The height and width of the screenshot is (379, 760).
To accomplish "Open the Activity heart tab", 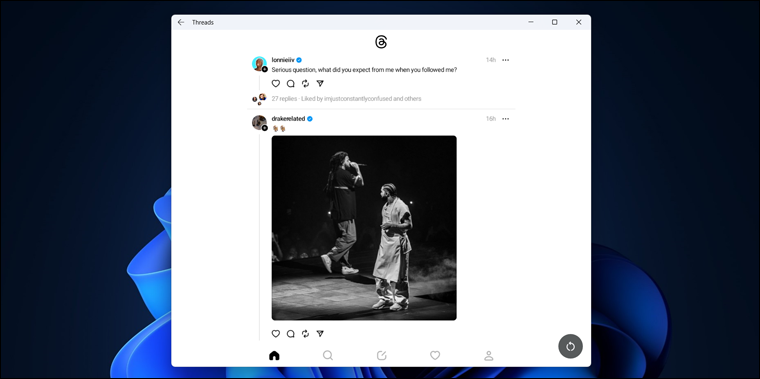I will (x=435, y=356).
